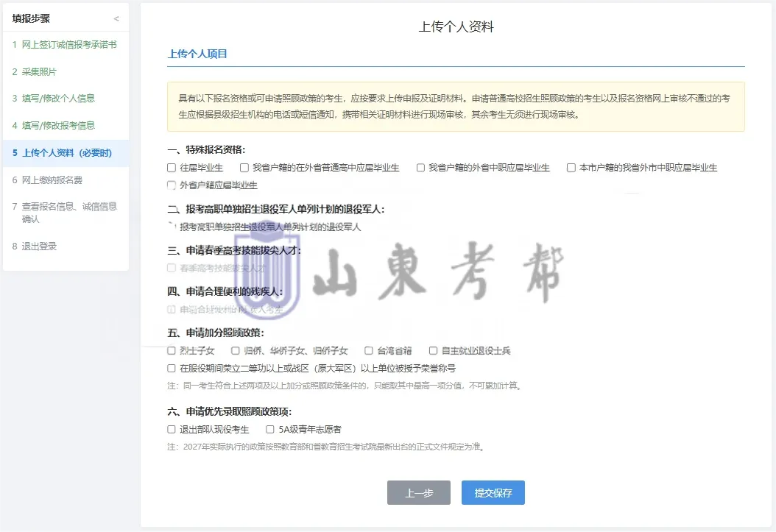The height and width of the screenshot is (532, 776).
Task: Click the yellow notice box text
Action: tap(456, 107)
